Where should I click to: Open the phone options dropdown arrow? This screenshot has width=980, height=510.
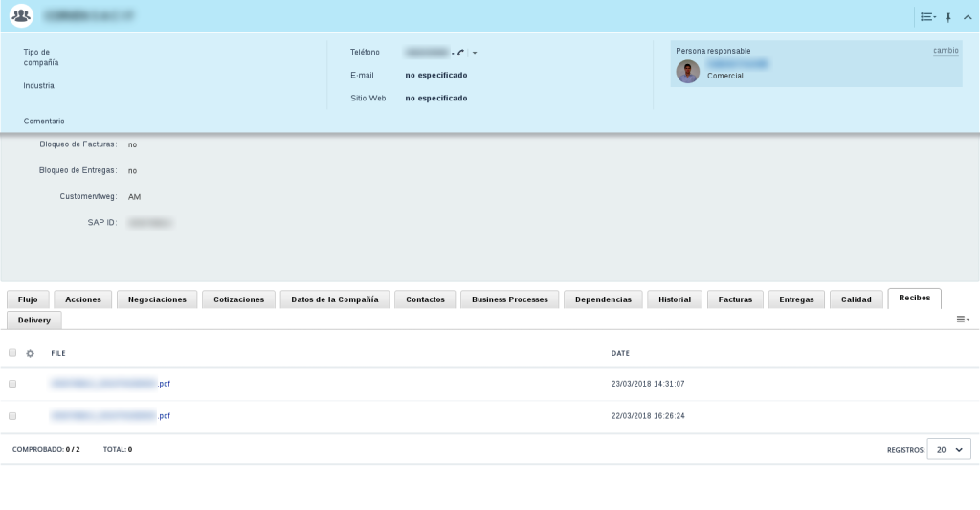pyautogui.click(x=475, y=53)
